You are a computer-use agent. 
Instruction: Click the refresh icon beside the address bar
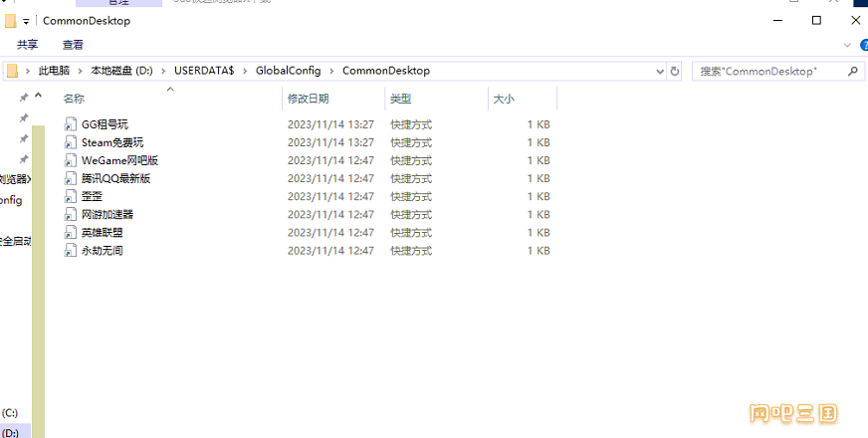(674, 71)
